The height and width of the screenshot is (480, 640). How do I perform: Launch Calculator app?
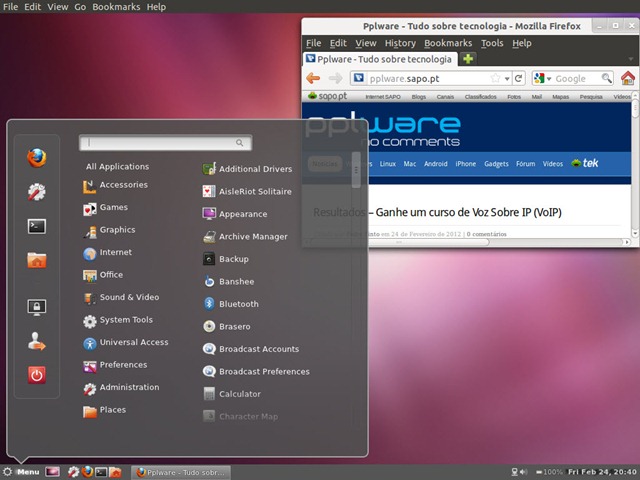[231, 394]
